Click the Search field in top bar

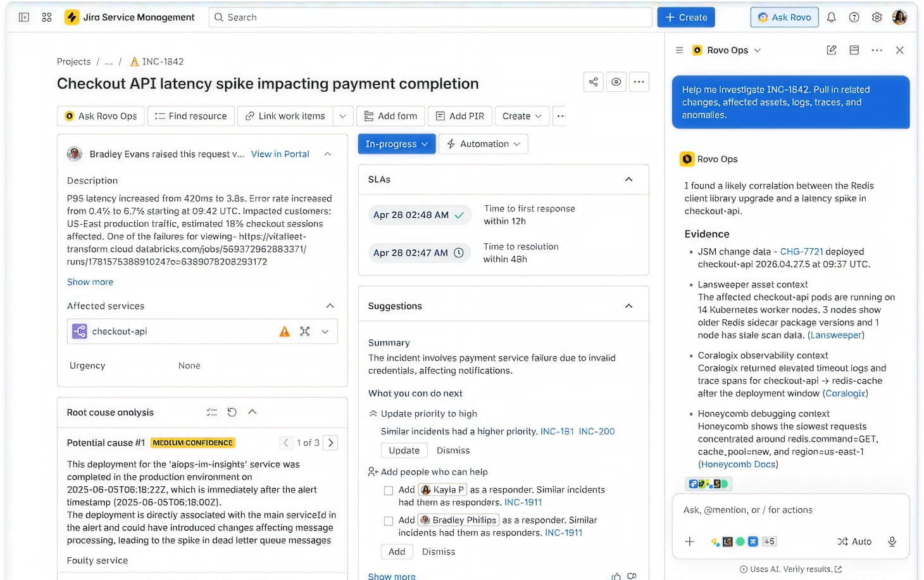tap(430, 17)
